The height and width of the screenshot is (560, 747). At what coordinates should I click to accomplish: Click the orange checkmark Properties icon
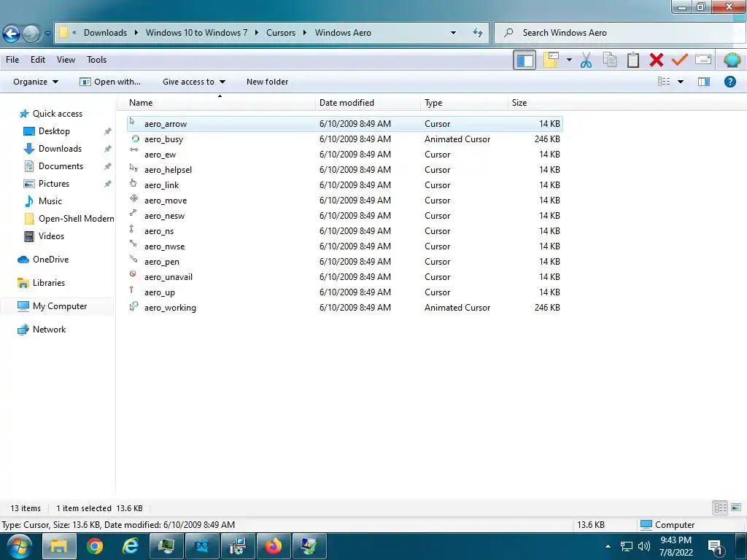[x=679, y=60]
